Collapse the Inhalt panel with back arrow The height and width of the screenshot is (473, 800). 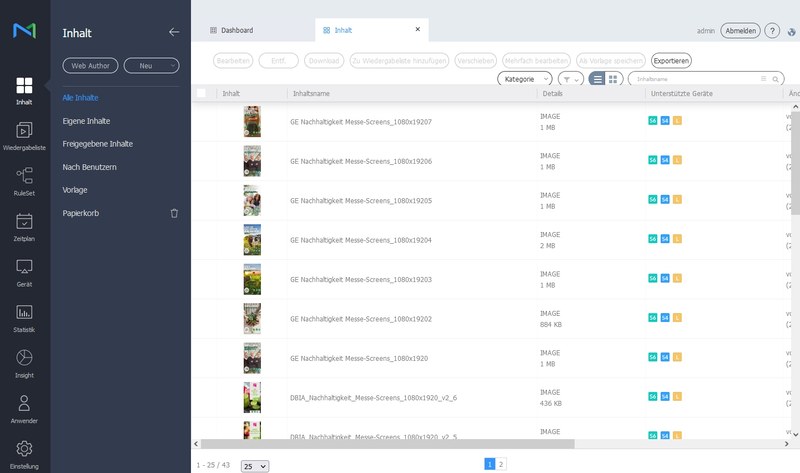(174, 32)
